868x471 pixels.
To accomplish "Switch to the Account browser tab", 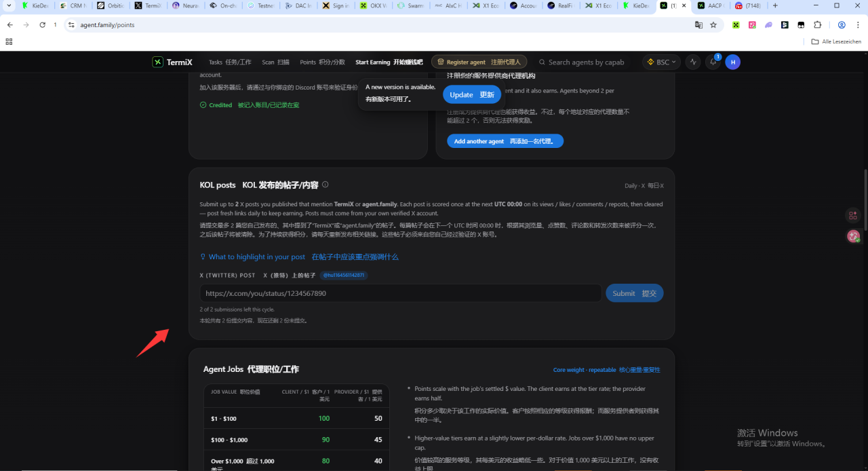I will tap(523, 5).
